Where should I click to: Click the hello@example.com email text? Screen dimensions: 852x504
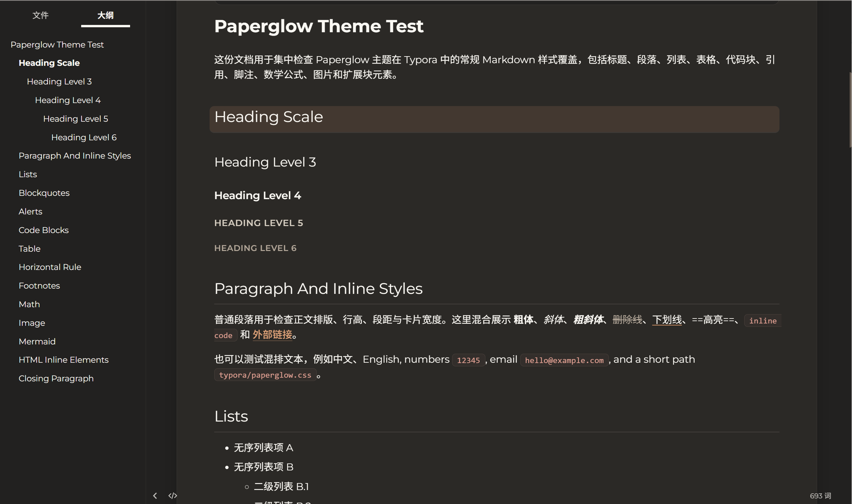click(564, 360)
